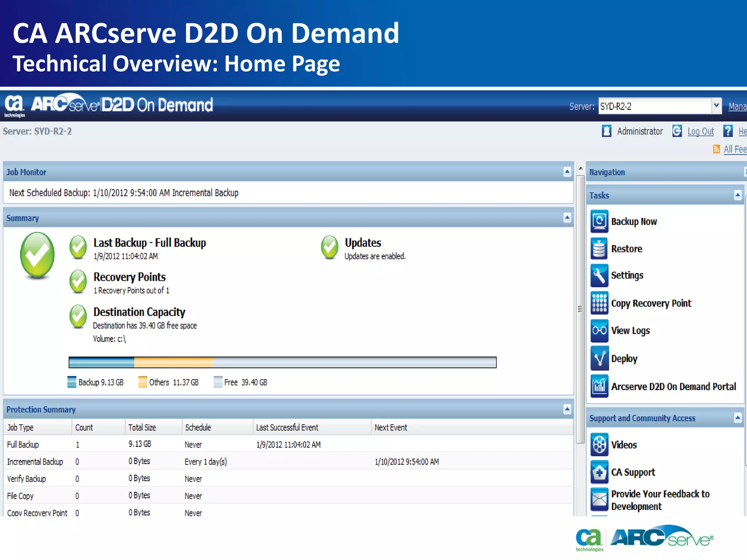This screenshot has width=747, height=560.
Task: Open the Arcserve D2D On Demand Portal icon
Action: point(599,386)
